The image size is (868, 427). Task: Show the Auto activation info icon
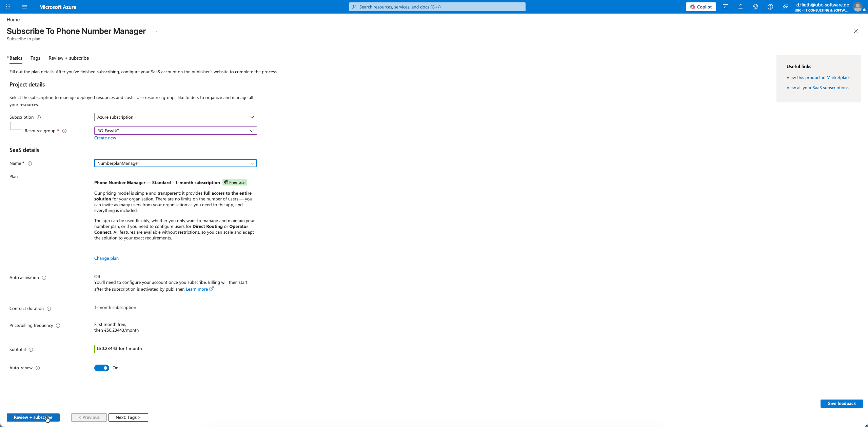(x=44, y=278)
